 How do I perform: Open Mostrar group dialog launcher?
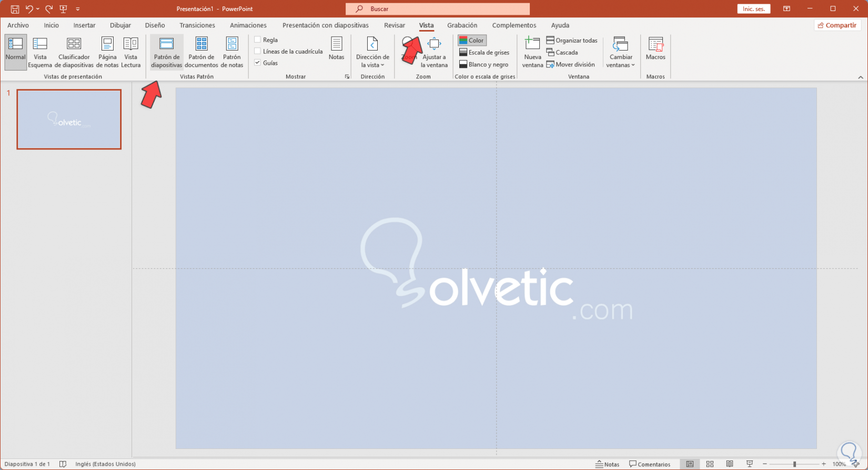[x=347, y=77]
